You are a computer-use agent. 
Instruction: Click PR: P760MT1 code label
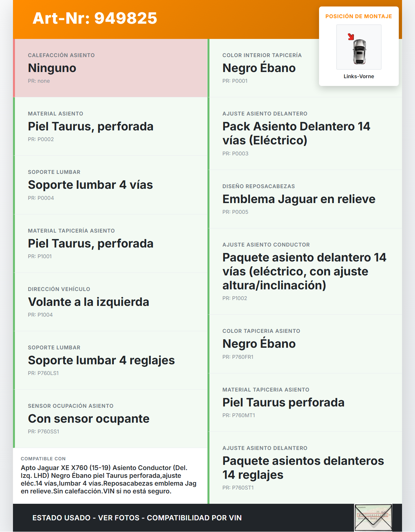click(239, 415)
